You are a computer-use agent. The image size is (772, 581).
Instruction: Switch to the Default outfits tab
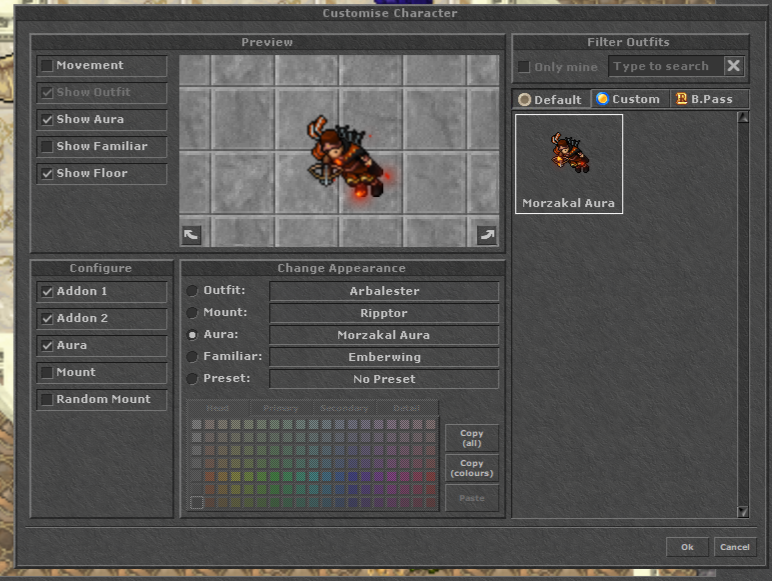(551, 99)
